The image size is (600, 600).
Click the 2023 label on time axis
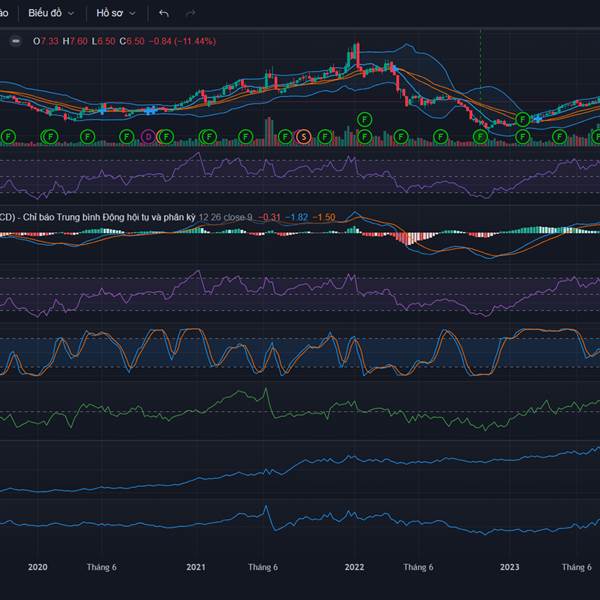pyautogui.click(x=510, y=567)
